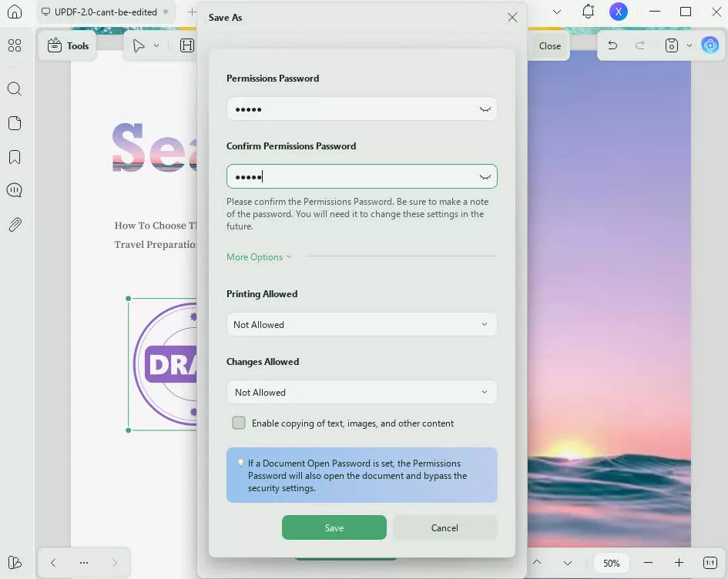728x579 pixels.
Task: Open the search panel in left sidebar
Action: click(x=14, y=89)
